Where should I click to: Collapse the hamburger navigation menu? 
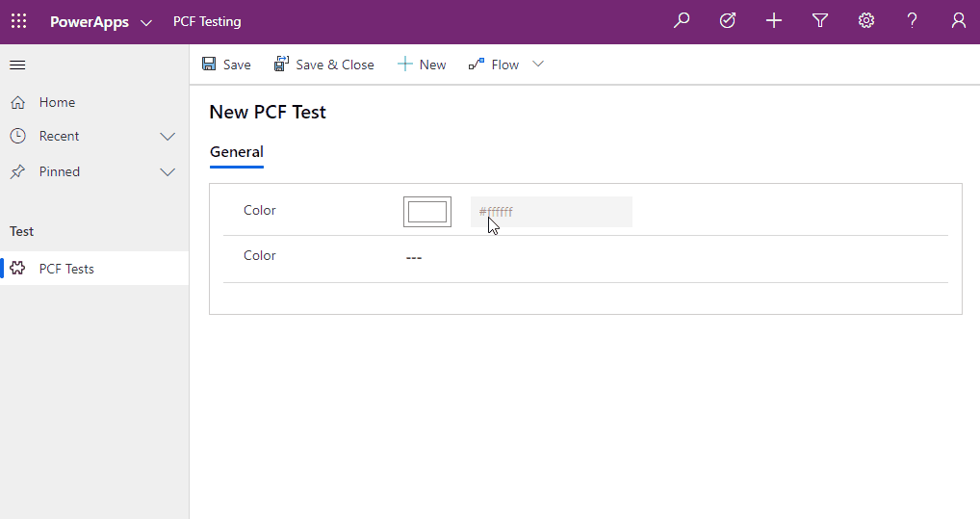[x=17, y=65]
